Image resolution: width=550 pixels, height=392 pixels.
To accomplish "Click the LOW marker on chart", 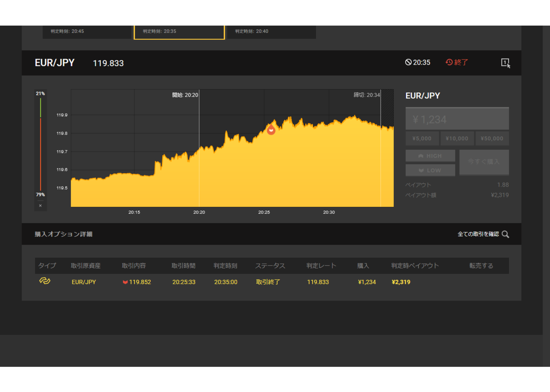I will pos(271,130).
